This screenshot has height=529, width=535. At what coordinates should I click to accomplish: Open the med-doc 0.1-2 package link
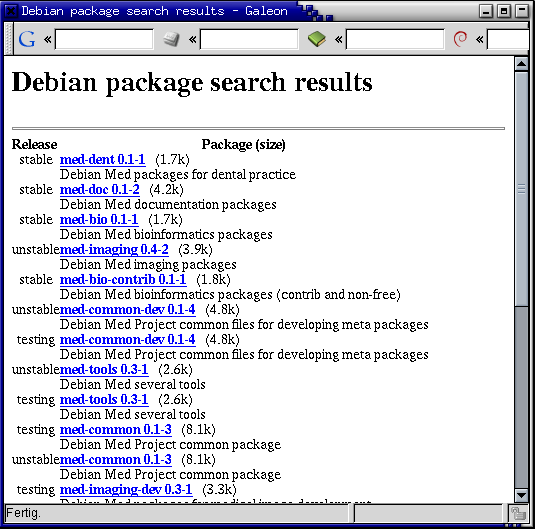click(100, 189)
